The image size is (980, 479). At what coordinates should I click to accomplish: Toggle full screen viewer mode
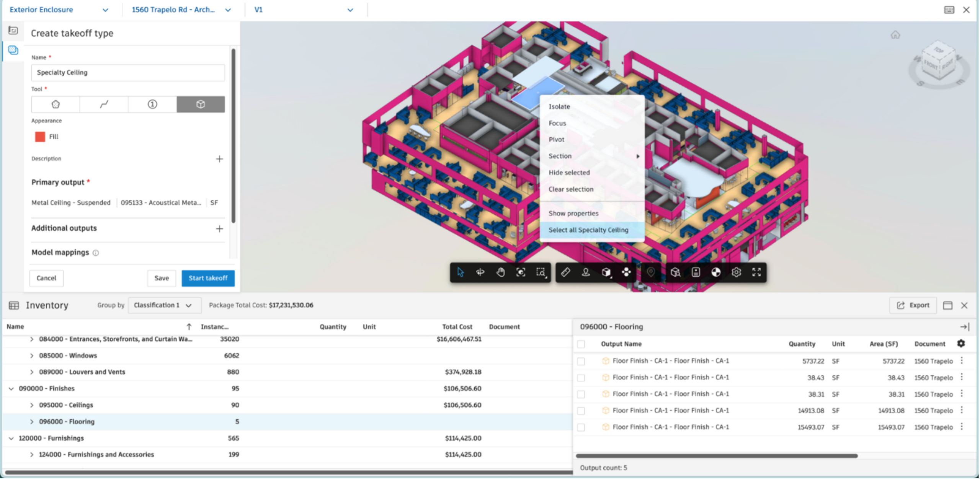click(756, 272)
